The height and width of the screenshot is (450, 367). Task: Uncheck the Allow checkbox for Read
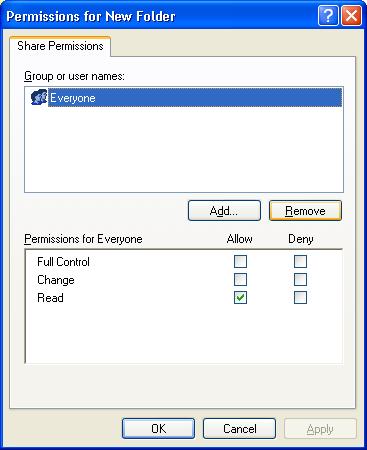(x=240, y=298)
